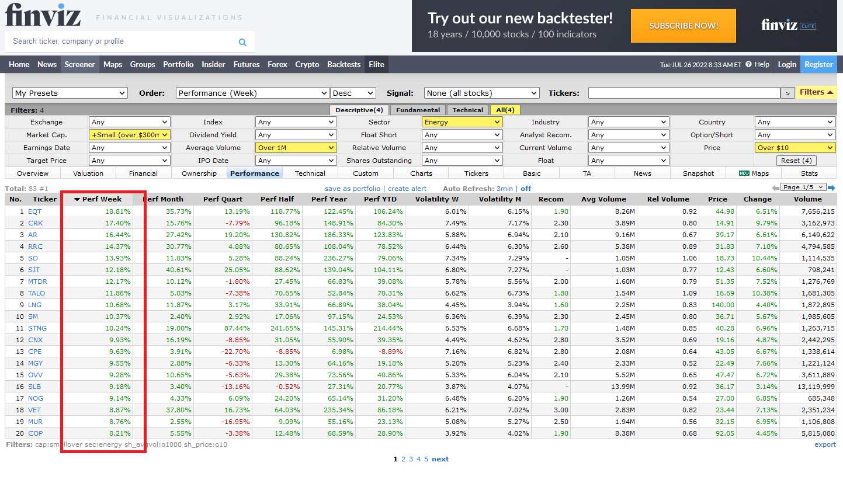843x504 pixels.
Task: Go to previous page with left arrow icon
Action: 775,187
